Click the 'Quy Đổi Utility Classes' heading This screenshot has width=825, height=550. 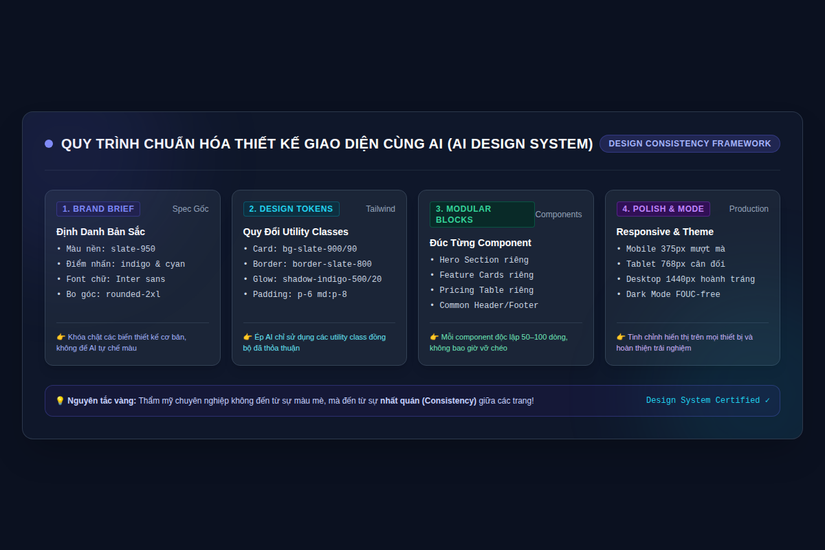tap(296, 232)
